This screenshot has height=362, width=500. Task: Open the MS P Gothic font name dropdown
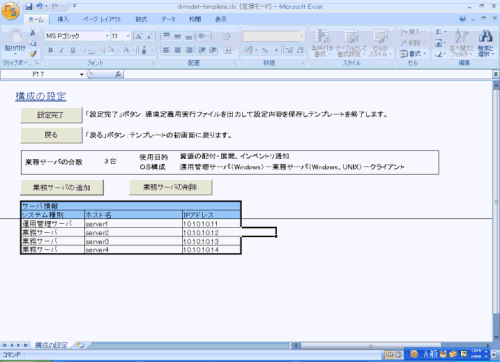(107, 36)
